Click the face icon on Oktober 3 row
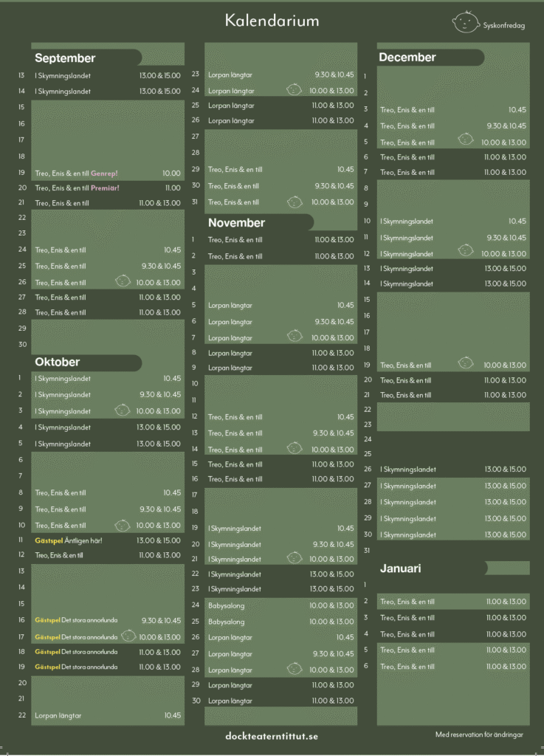 coord(123,410)
